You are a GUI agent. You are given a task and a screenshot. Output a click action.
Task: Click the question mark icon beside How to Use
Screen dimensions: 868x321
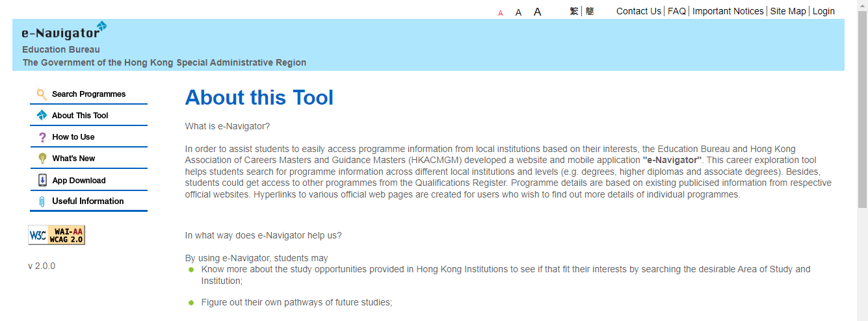pyautogui.click(x=42, y=137)
